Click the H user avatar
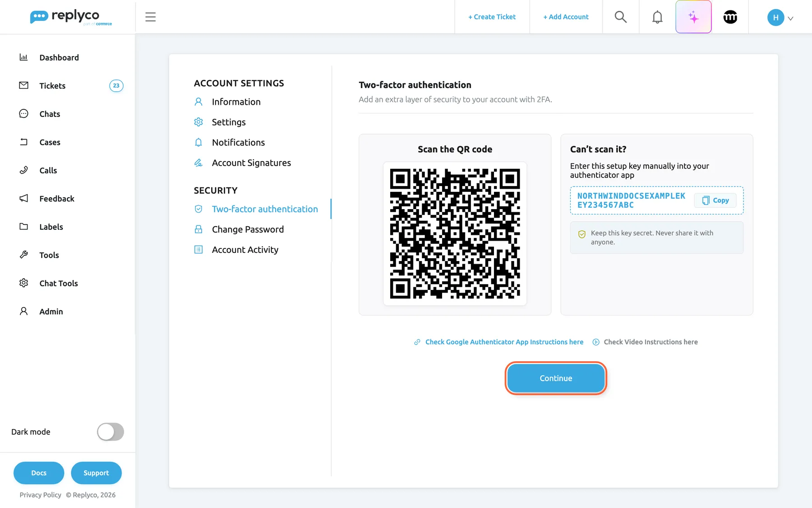Viewport: 812px width, 508px height. pos(775,18)
